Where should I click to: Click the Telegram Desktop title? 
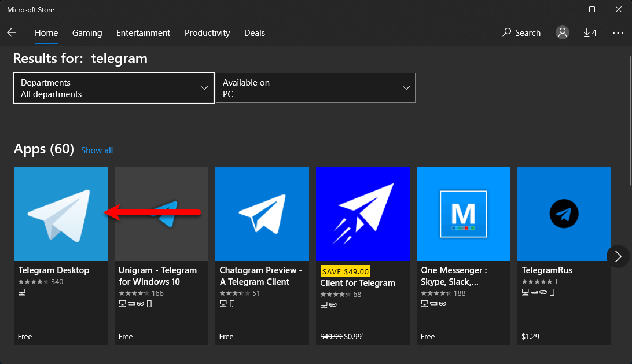54,270
